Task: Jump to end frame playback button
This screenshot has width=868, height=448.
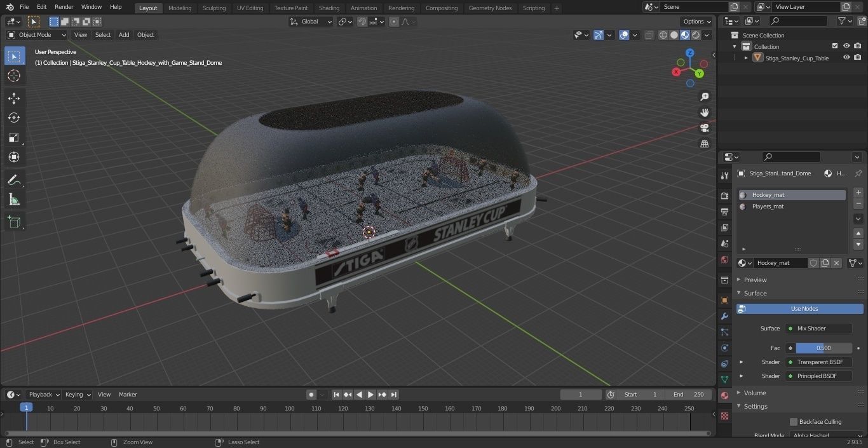Action: pos(394,395)
